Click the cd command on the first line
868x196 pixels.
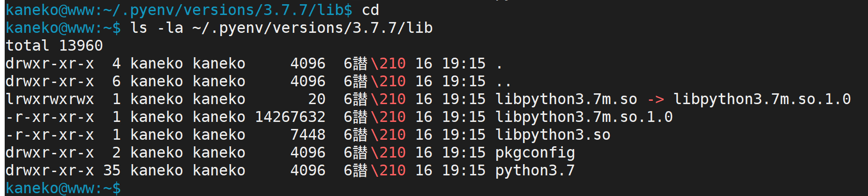(370, 10)
